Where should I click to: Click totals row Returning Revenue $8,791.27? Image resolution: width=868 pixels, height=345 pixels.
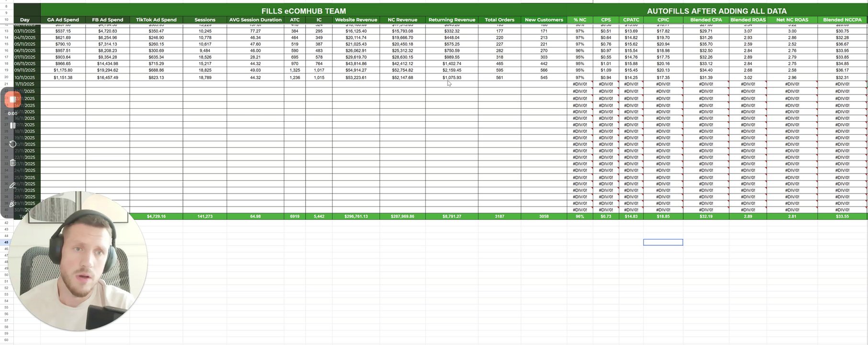click(451, 216)
